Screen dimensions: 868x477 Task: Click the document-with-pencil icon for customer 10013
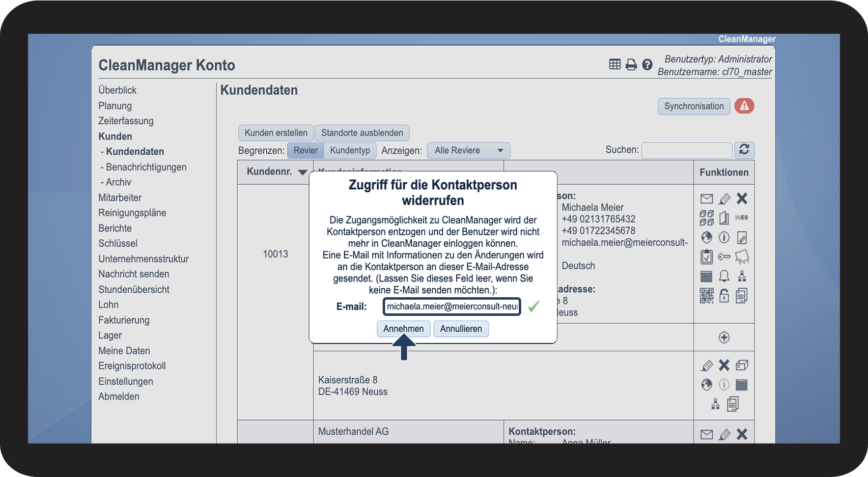coord(742,237)
